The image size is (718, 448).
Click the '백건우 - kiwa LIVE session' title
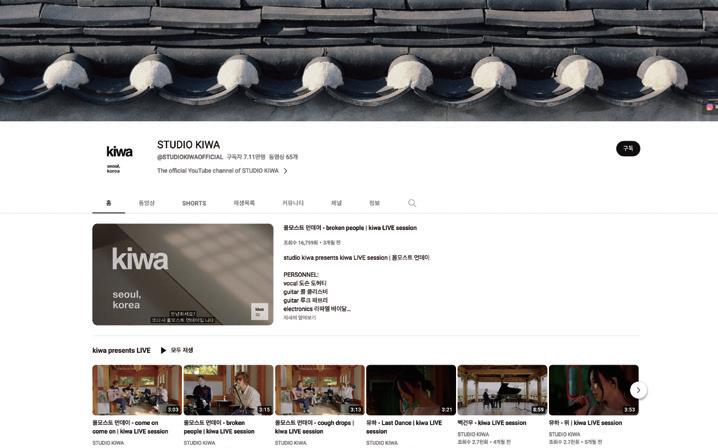492,423
